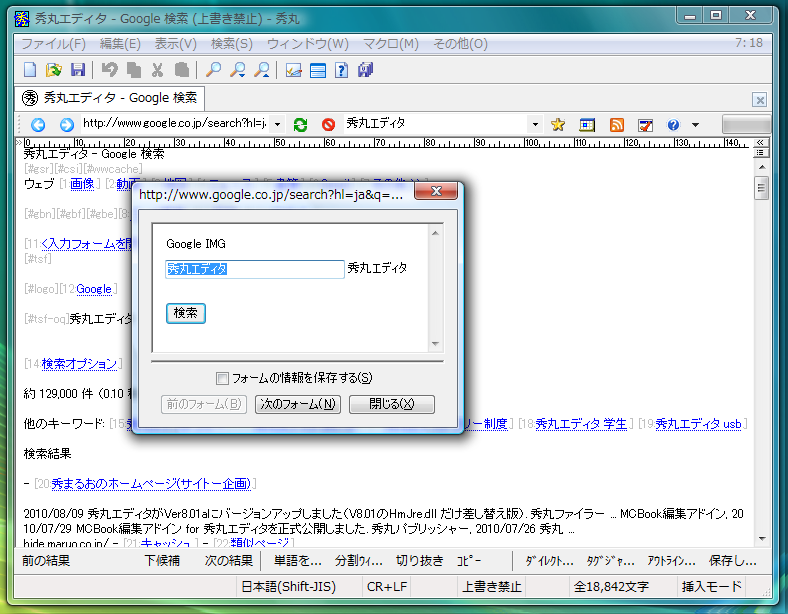Click the 画像 link
Screen dimensions: 788x614
pyautogui.click(x=82, y=184)
